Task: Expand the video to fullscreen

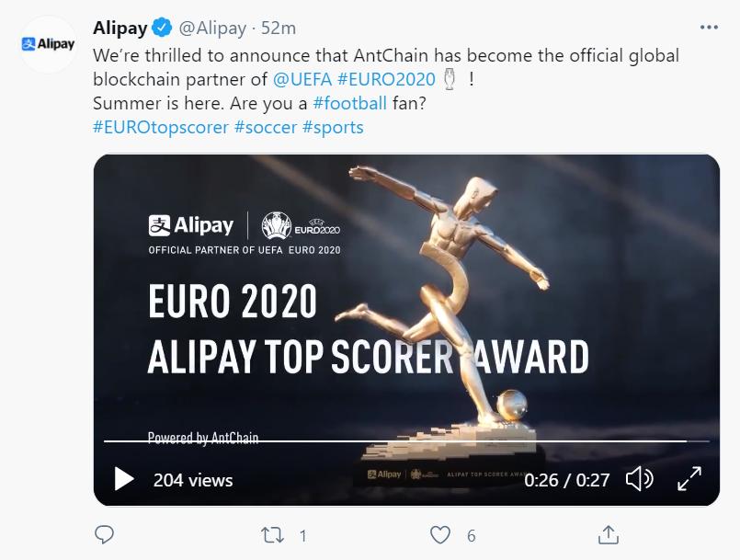Action: [689, 479]
